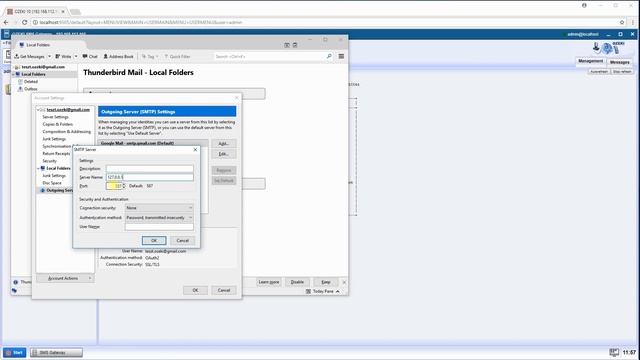Dismiss the notification bar with X
The height and width of the screenshot is (360, 640).
coord(344,282)
